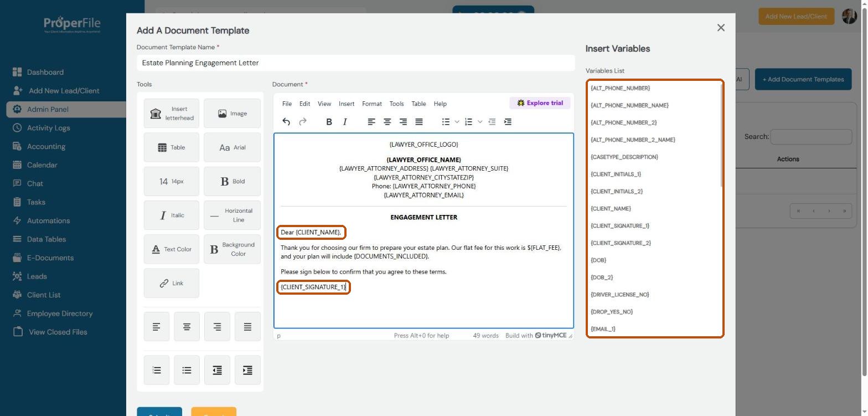Image resolution: width=868 pixels, height=416 pixels.
Task: Open Dashboard in the sidebar
Action: click(45, 72)
